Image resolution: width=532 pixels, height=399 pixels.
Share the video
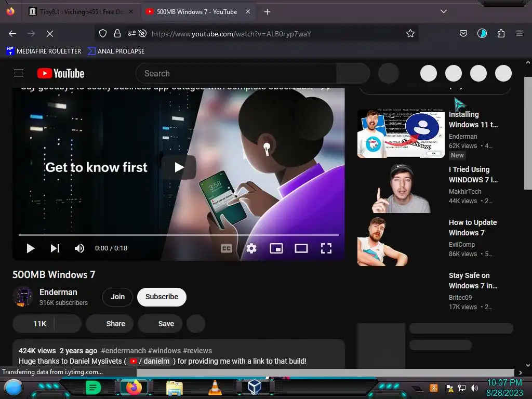point(110,324)
